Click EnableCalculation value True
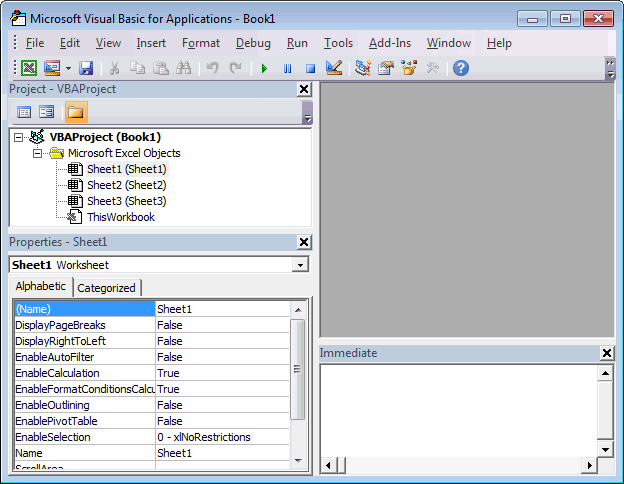624x484 pixels. click(x=222, y=373)
